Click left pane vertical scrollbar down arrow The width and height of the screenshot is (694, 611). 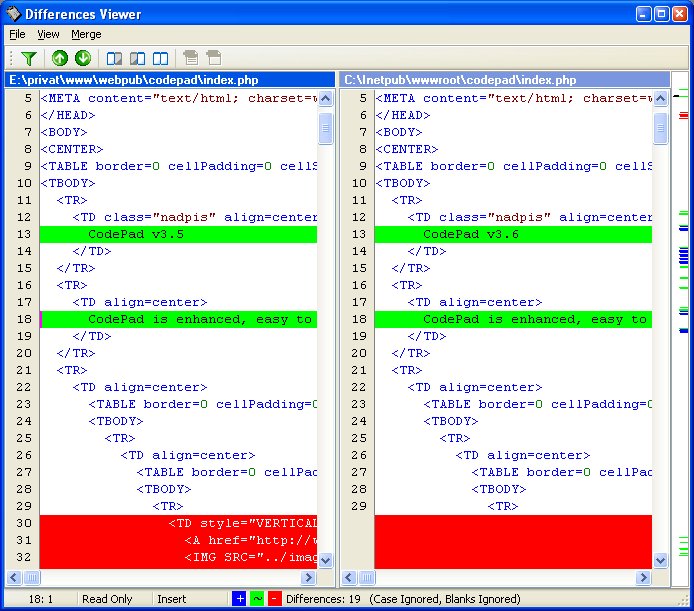tap(326, 561)
